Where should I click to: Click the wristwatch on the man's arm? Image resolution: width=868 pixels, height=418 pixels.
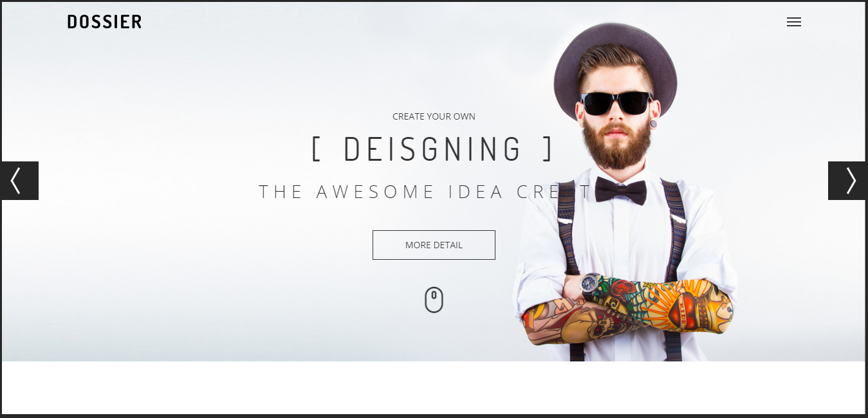click(x=591, y=284)
